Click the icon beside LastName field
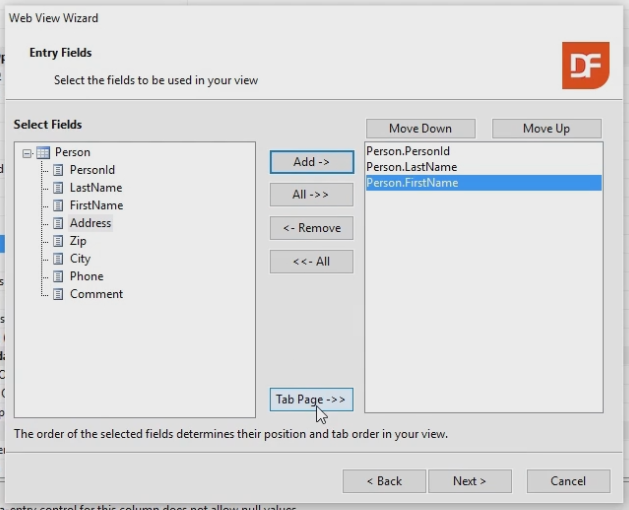The width and height of the screenshot is (629, 510). pyautogui.click(x=58, y=188)
